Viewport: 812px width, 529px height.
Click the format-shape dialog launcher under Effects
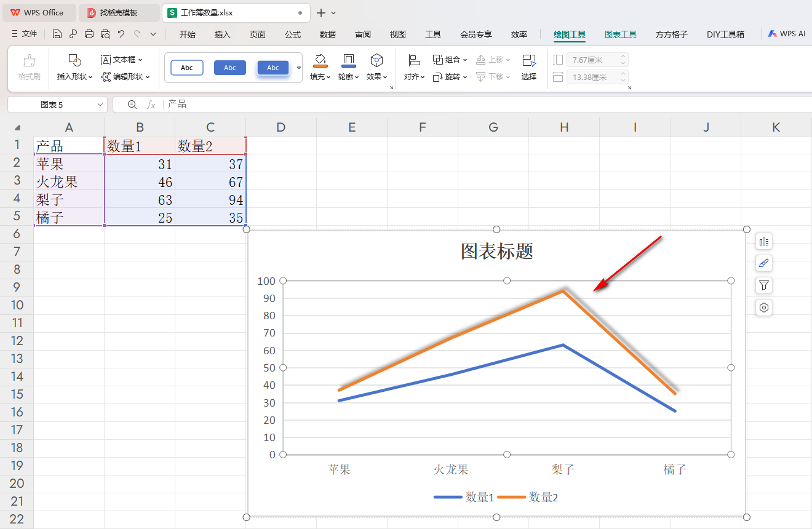391,88
